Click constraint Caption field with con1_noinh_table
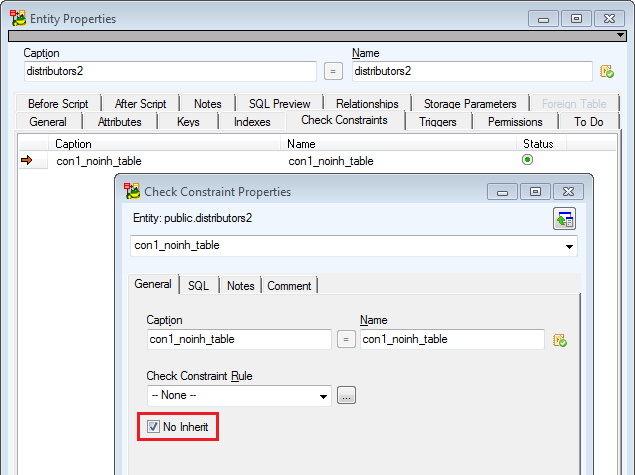The height and width of the screenshot is (475, 635). coord(239,339)
